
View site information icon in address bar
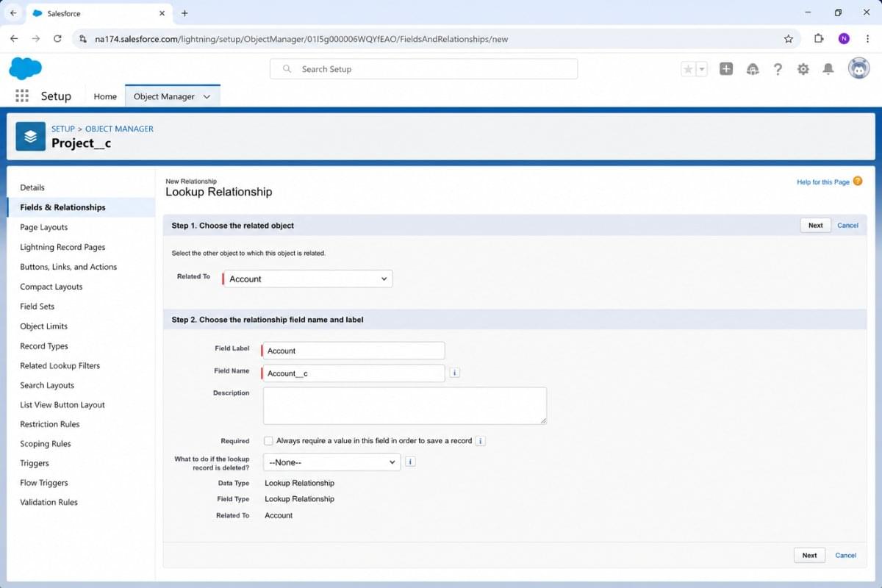pyautogui.click(x=82, y=39)
